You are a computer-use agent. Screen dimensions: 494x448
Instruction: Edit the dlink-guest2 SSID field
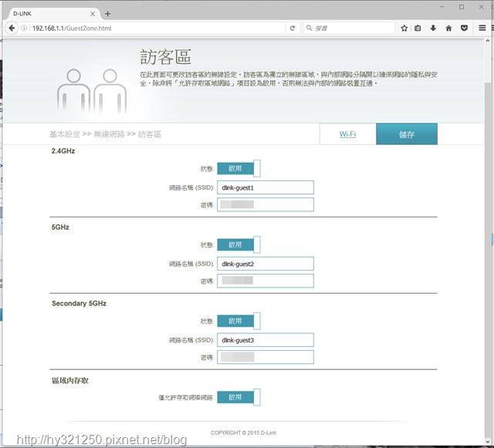(266, 264)
